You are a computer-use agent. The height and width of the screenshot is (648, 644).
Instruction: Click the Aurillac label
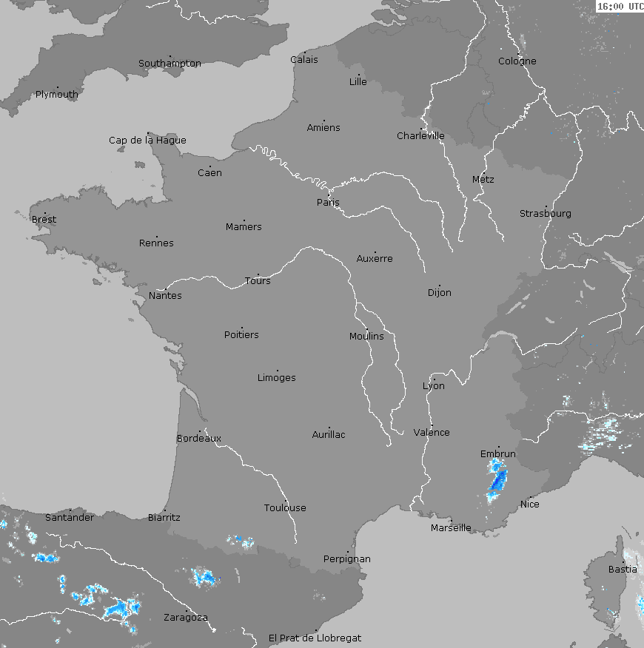329,434
